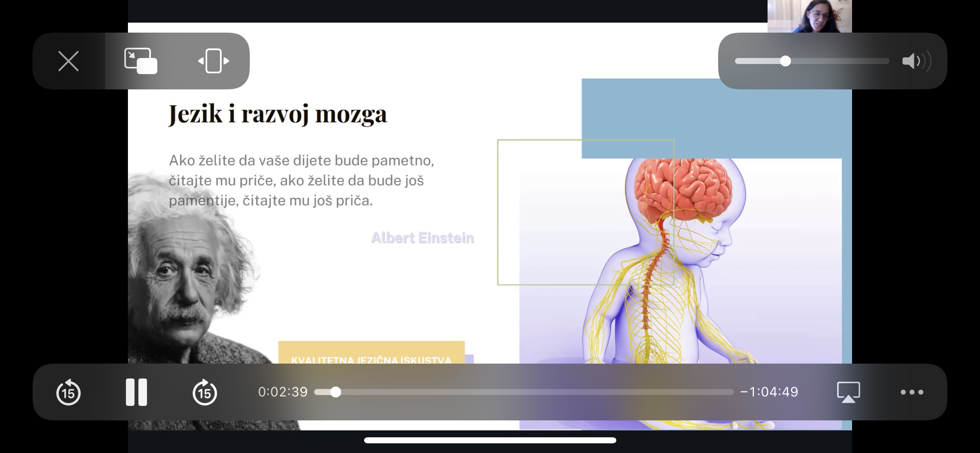Viewport: 980px width, 453px height.
Task: Set volume to maximum on track end
Action: [x=887, y=61]
